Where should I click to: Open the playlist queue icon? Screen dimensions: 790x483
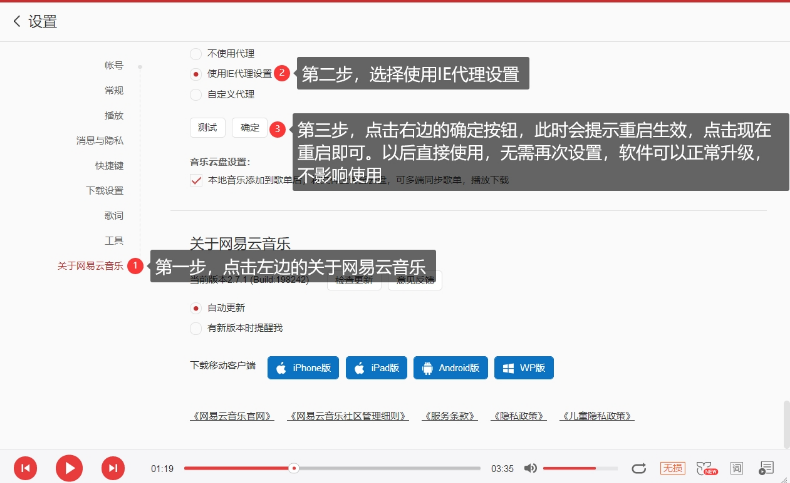point(766,468)
